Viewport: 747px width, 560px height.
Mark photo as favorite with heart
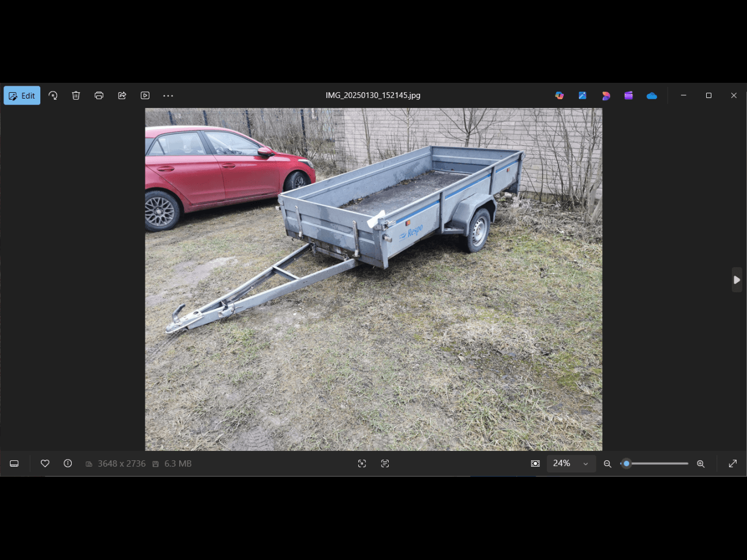coord(45,464)
